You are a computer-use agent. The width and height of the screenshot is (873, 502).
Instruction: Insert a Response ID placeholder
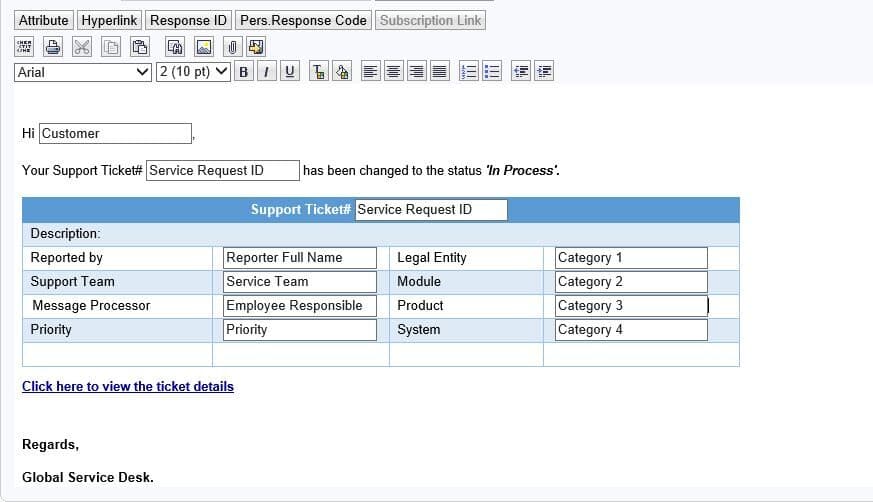[x=189, y=20]
